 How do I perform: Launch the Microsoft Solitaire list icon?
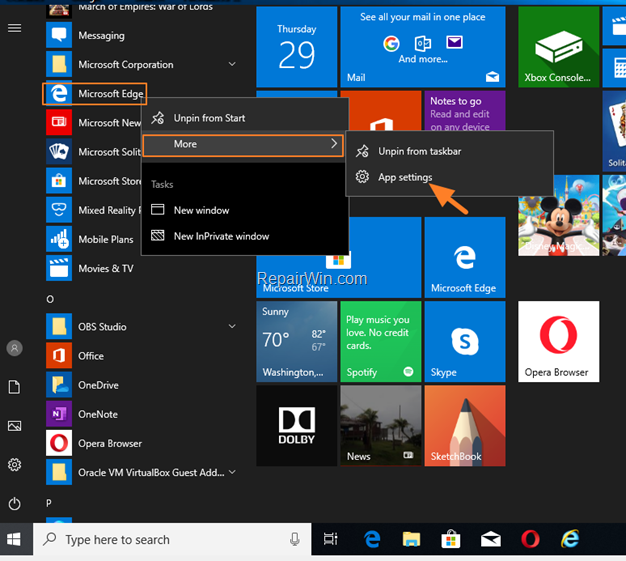pos(59,152)
